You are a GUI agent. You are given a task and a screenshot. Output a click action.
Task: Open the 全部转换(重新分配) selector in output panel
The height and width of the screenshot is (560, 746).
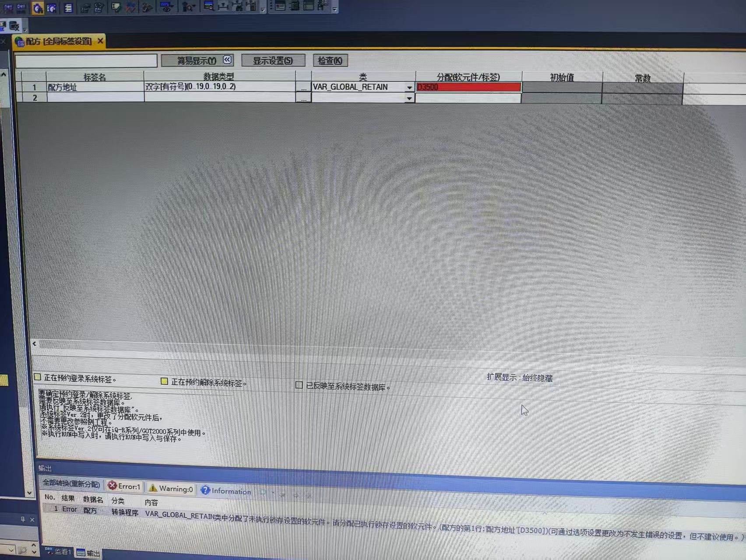[71, 483]
